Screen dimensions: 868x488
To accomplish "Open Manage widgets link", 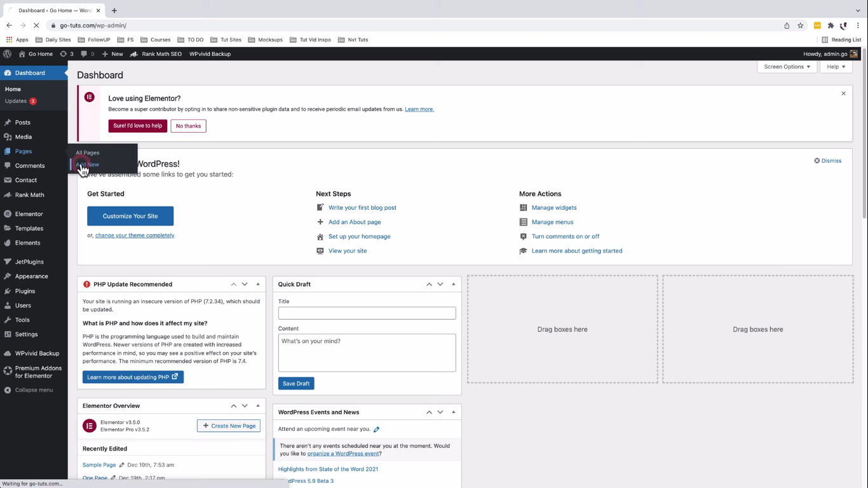I will pos(554,208).
